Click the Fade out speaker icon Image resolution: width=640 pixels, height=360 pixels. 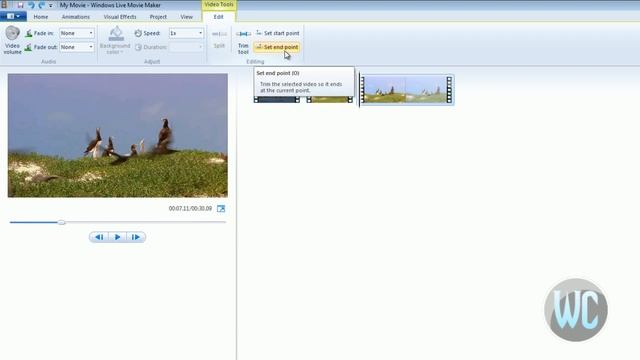click(28, 47)
